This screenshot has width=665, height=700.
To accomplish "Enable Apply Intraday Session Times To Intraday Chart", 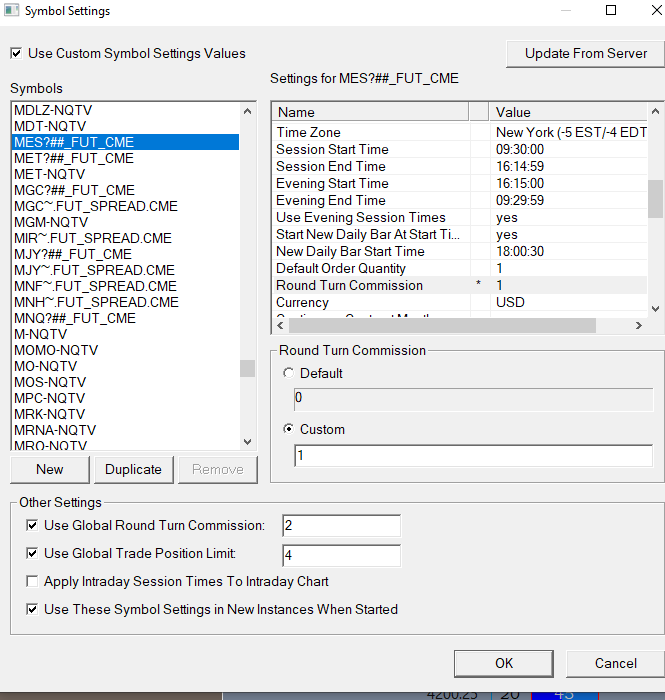I will (x=32, y=581).
